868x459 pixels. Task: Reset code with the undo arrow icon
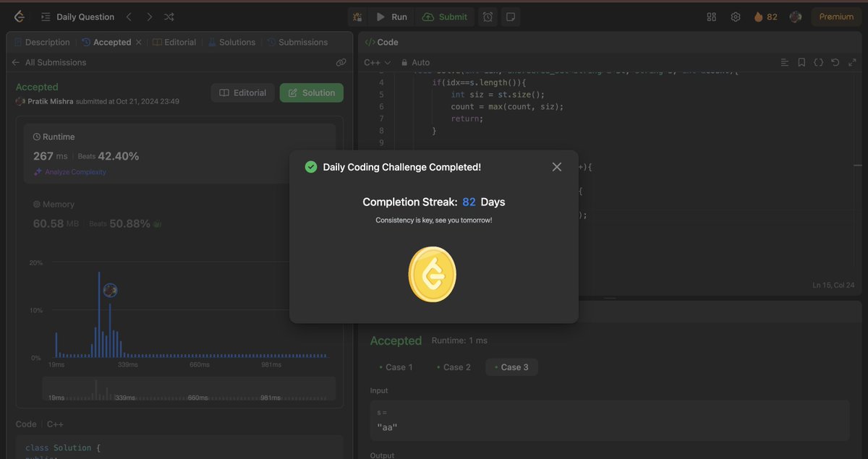[835, 62]
